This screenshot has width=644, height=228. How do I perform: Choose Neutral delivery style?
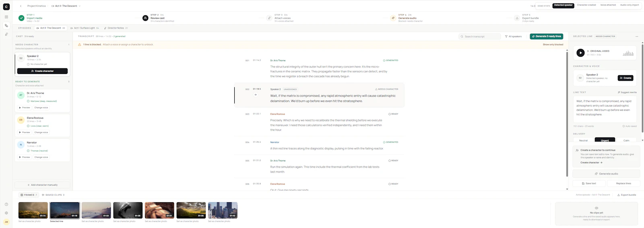coord(584,140)
